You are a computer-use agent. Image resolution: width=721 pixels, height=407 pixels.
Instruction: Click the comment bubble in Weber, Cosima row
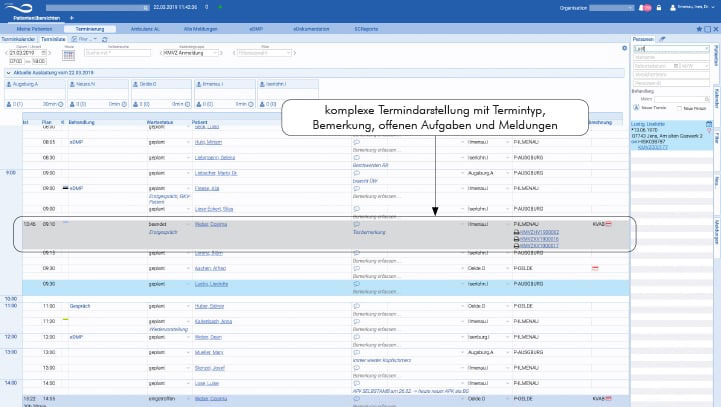[x=357, y=223]
